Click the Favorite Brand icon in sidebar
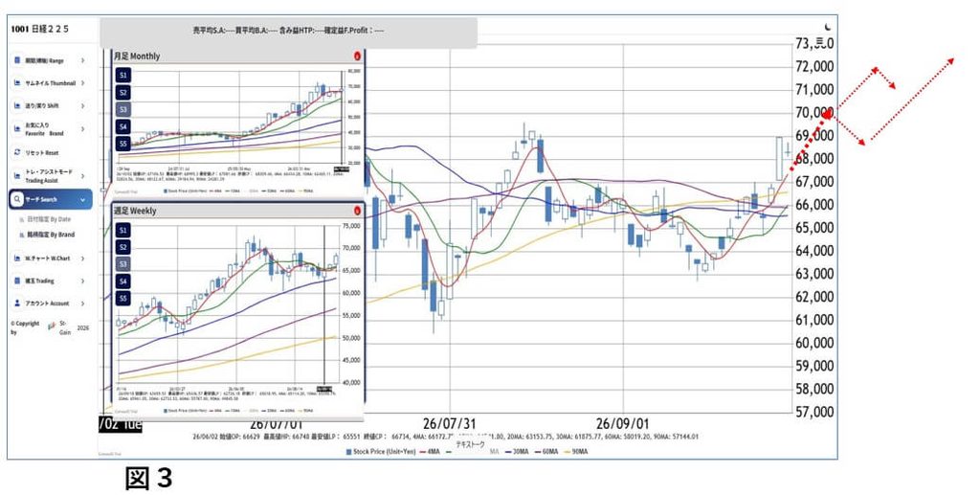 point(17,128)
